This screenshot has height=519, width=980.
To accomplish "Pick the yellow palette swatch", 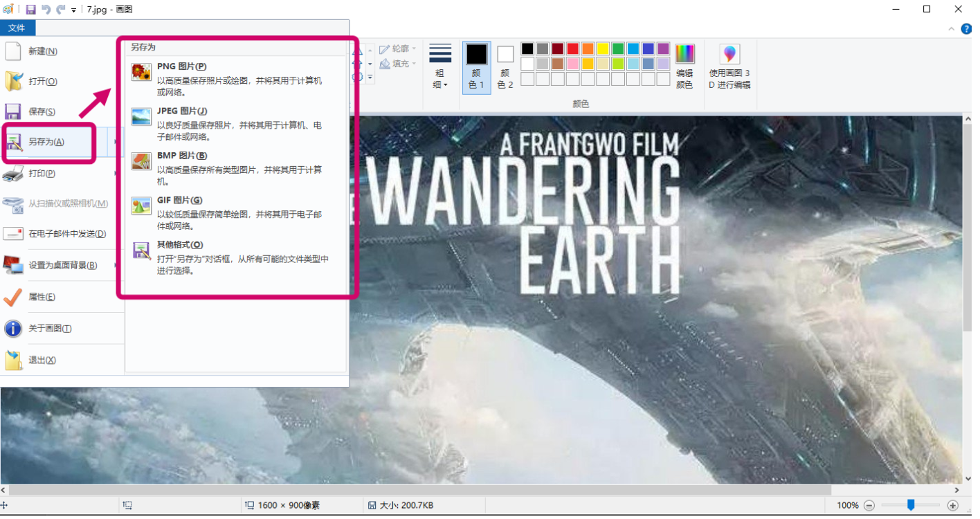I will [603, 49].
